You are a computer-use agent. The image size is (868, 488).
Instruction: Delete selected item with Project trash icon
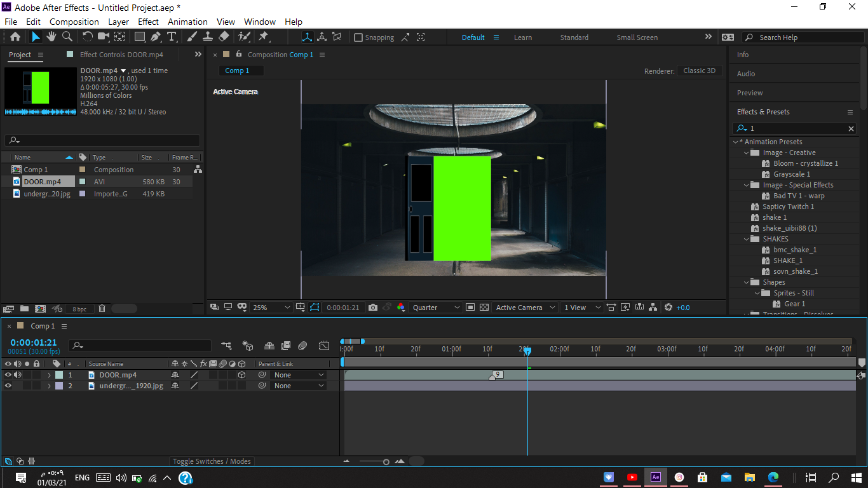point(102,309)
